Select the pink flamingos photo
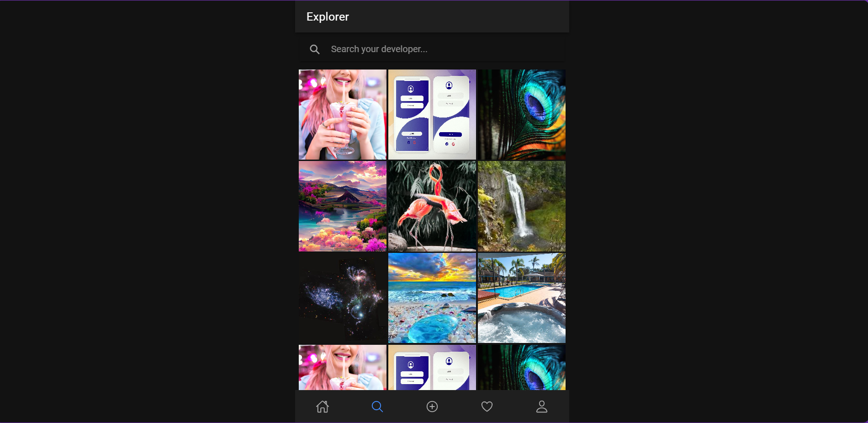 [x=432, y=206]
